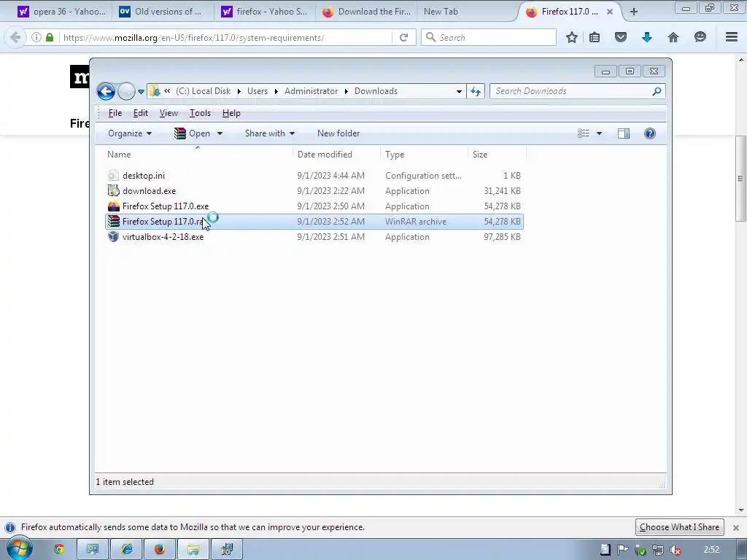Switch to the Old versions of tab
Image resolution: width=747 pixels, height=560 pixels.
coord(162,12)
